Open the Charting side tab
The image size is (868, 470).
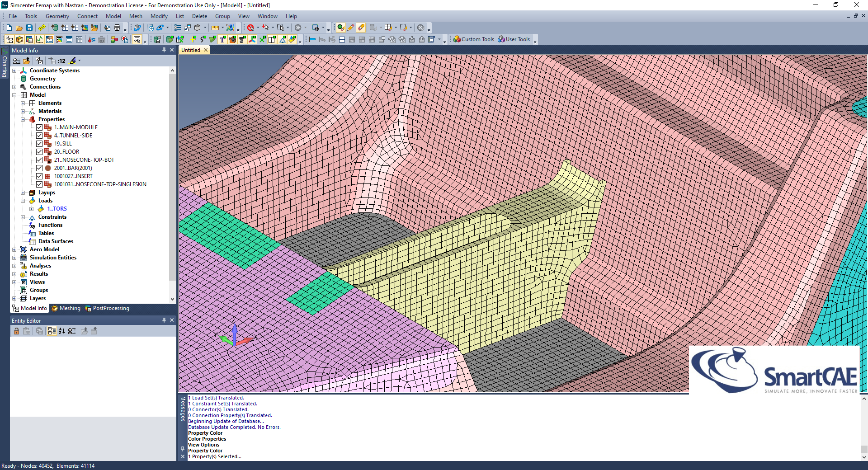pyautogui.click(x=5, y=63)
